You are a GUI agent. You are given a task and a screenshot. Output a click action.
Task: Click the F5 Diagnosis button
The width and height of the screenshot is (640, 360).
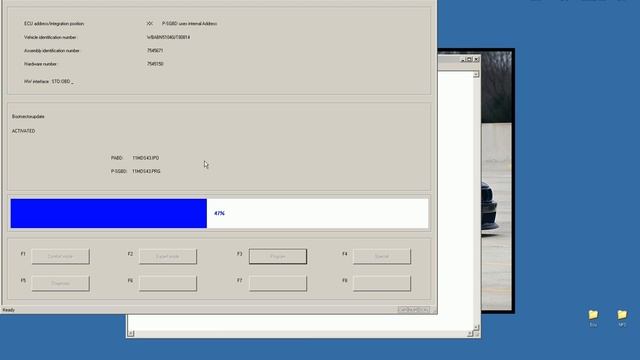pyautogui.click(x=60, y=283)
